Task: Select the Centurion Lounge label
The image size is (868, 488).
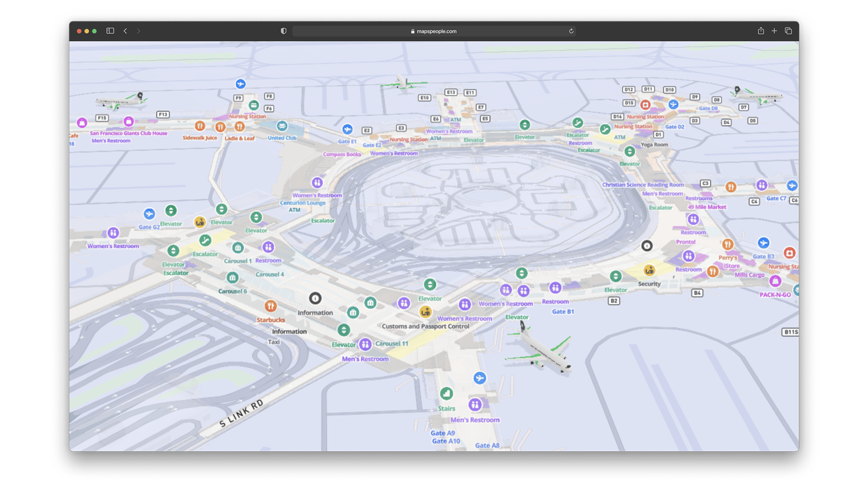Action: (302, 203)
